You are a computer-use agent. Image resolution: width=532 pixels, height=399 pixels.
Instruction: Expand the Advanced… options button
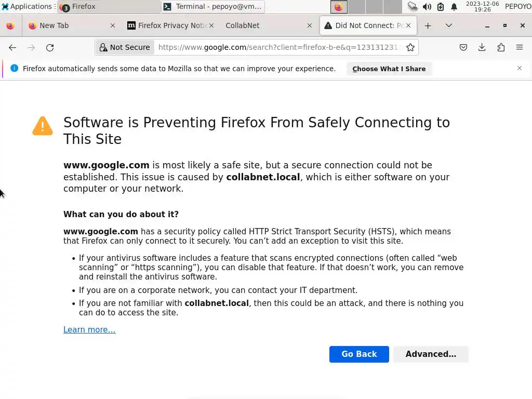[x=431, y=354]
